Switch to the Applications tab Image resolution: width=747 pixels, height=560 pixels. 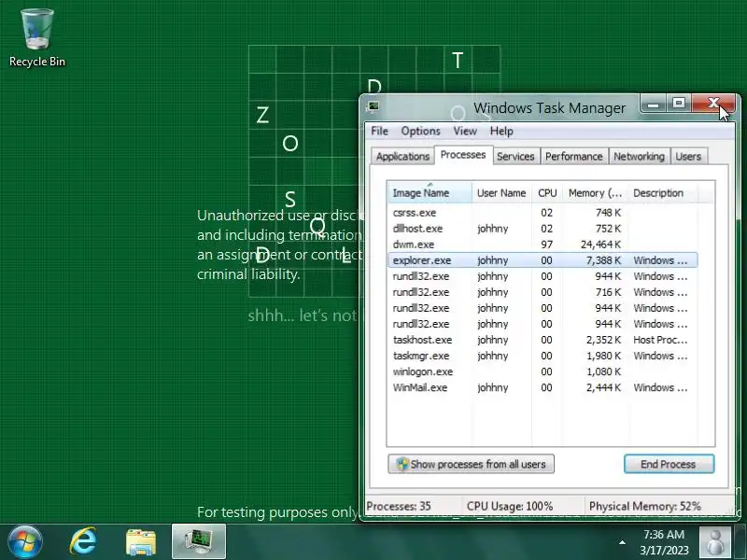pyautogui.click(x=402, y=156)
